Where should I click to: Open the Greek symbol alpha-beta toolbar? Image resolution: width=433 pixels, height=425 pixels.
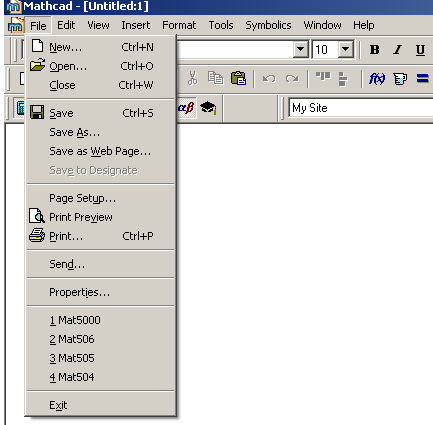click(x=186, y=108)
